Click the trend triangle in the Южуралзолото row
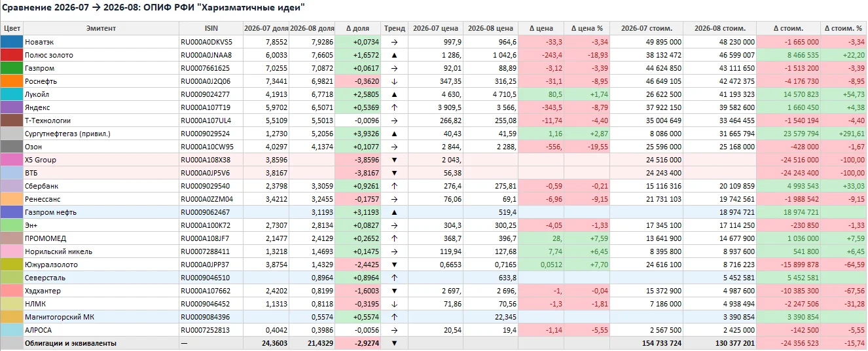 pos(394,265)
